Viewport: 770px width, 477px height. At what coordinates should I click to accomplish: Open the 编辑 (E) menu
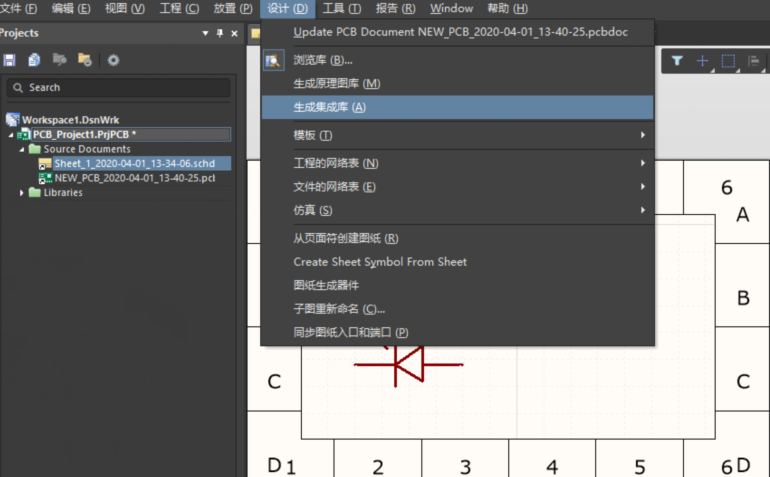click(x=71, y=8)
